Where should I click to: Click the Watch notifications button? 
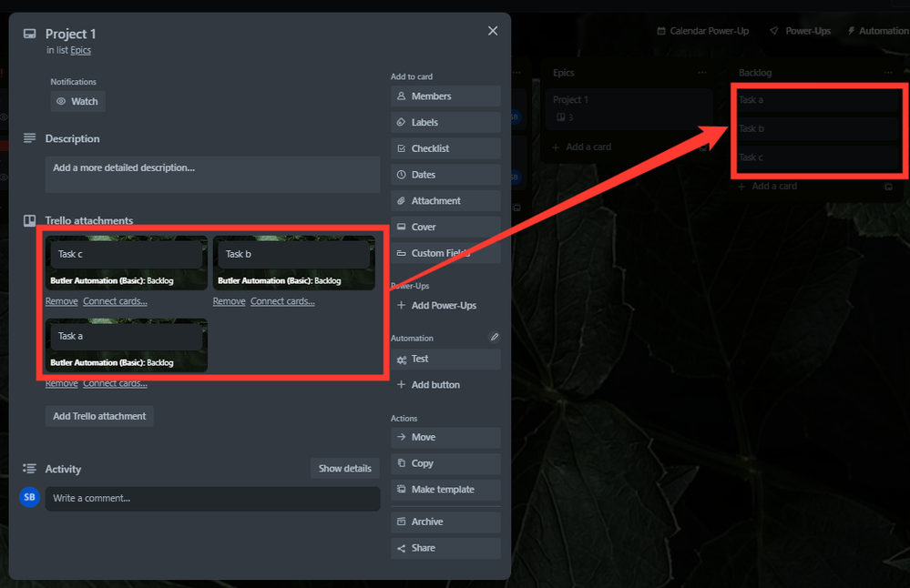(77, 101)
